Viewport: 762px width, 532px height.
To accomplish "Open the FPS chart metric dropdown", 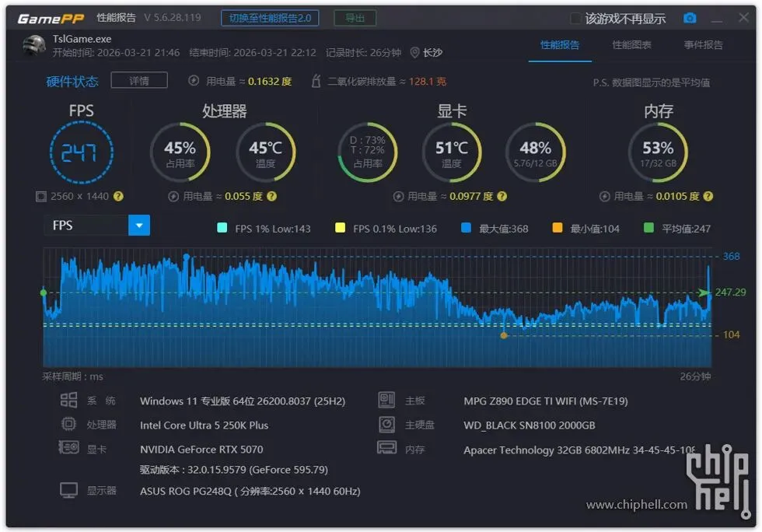I will coord(139,225).
